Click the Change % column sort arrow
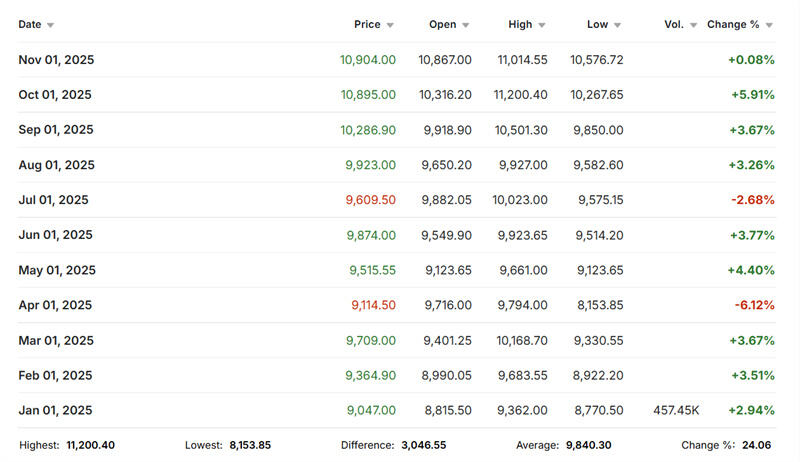Viewport: 800px width, 462px height. [769, 25]
